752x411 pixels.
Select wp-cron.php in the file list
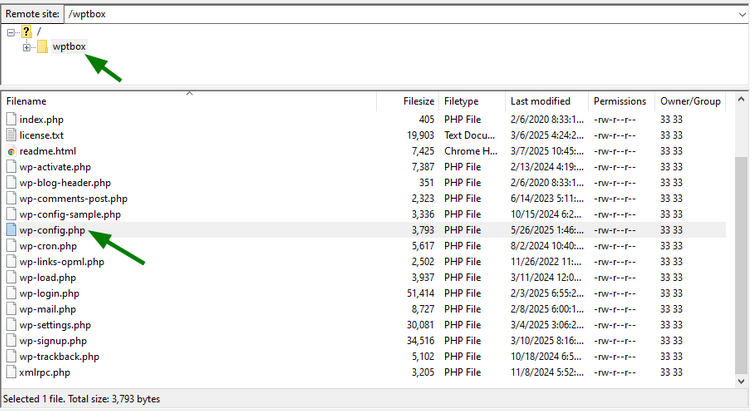(x=48, y=246)
